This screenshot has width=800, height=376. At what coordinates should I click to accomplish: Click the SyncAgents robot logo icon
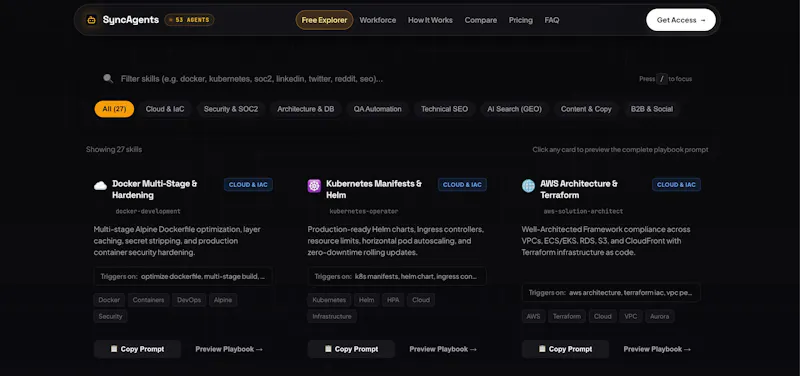pos(91,20)
